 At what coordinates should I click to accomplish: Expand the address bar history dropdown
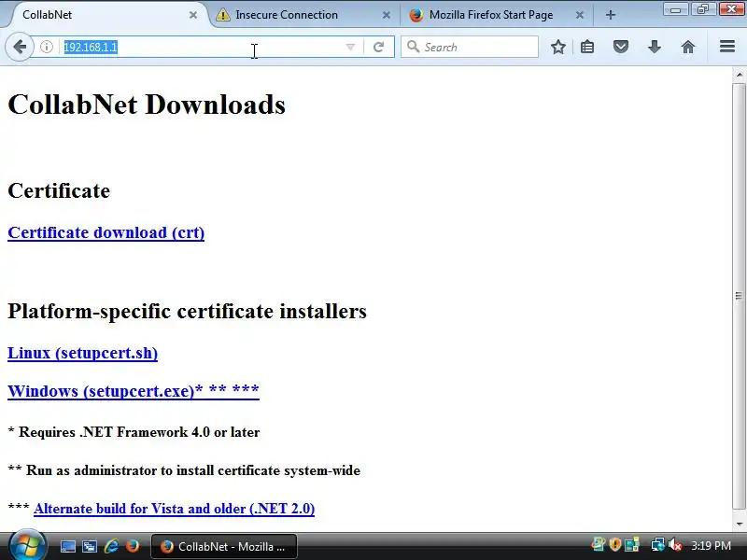coord(351,47)
